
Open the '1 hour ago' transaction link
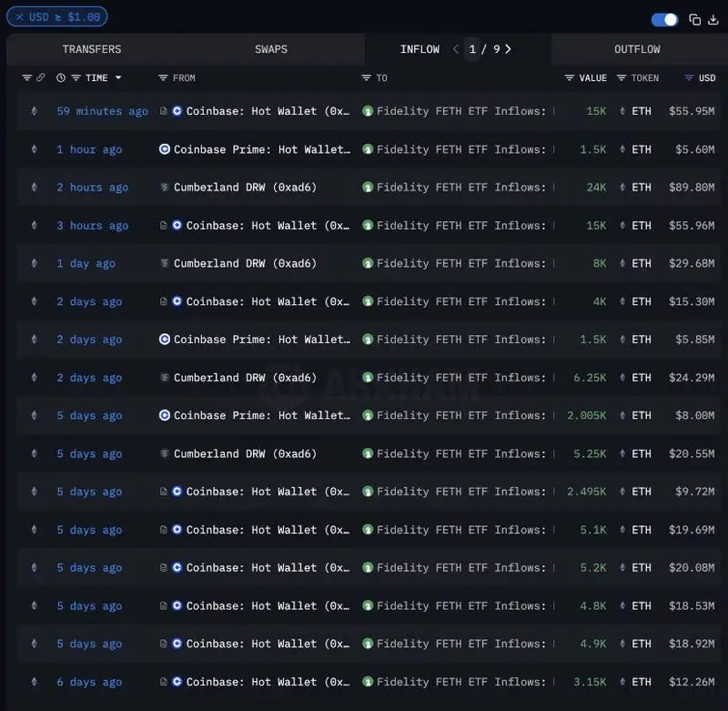click(x=89, y=149)
